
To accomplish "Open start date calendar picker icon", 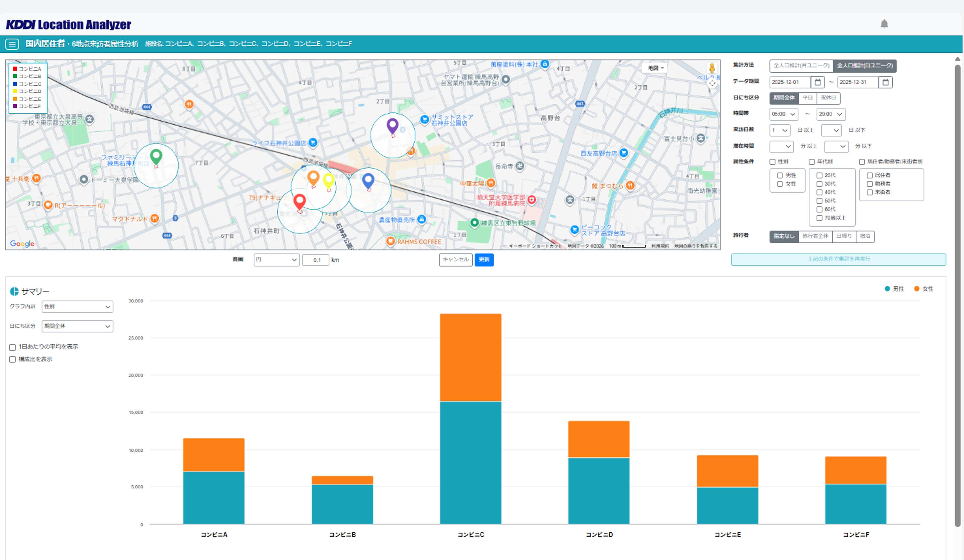I will (817, 82).
